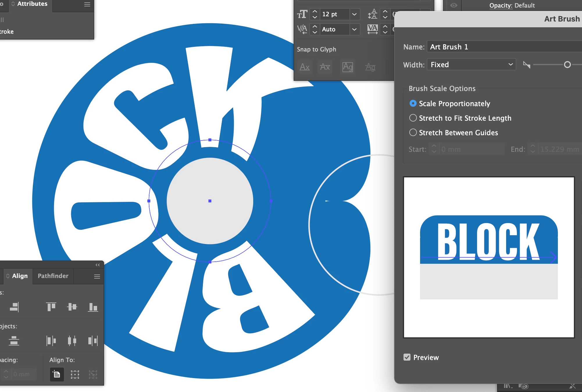Open the Width Fixed dropdown
The width and height of the screenshot is (582, 392).
point(471,65)
